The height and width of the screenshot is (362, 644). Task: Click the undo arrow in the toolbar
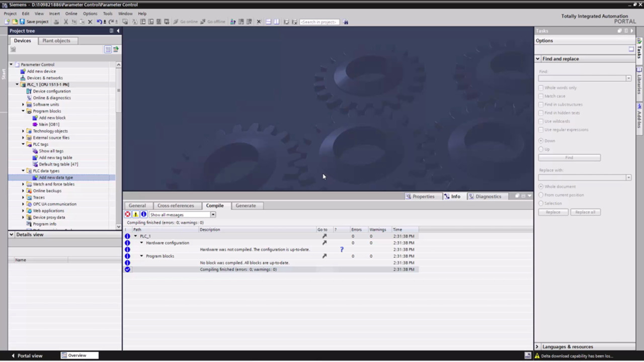99,22
